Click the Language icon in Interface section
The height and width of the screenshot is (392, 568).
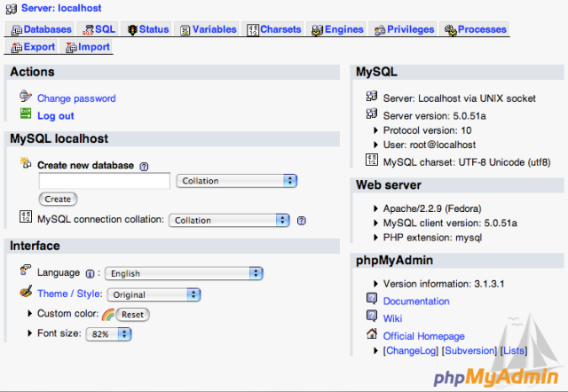click(x=25, y=270)
